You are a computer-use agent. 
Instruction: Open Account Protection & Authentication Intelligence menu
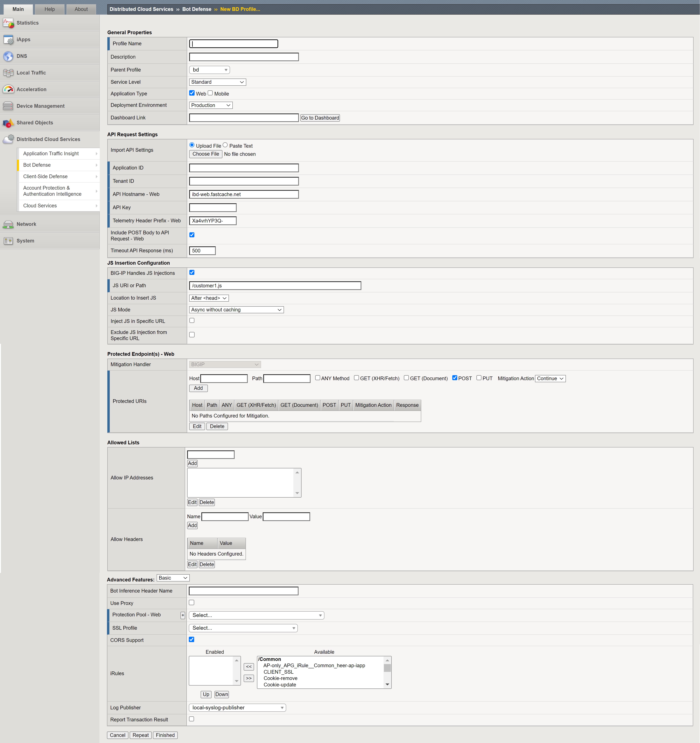point(59,191)
